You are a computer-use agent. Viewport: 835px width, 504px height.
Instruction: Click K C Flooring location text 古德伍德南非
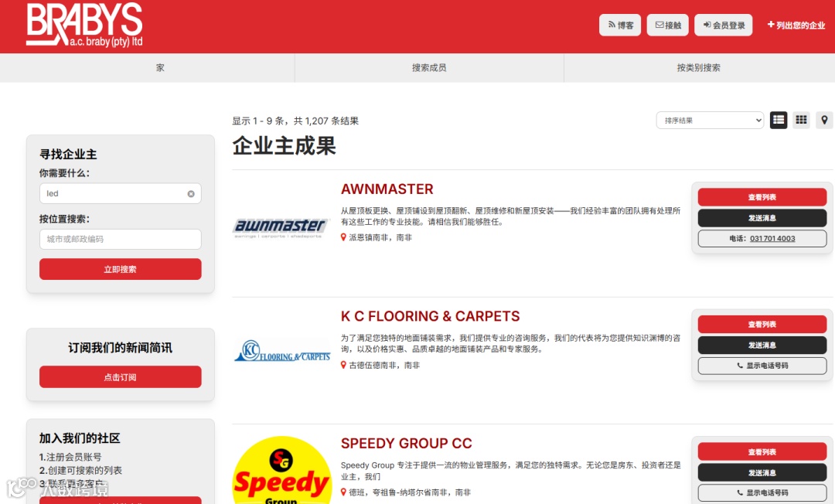(x=384, y=365)
